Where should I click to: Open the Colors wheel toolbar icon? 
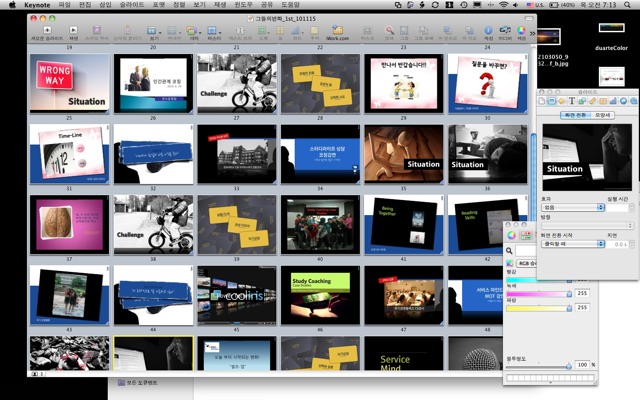(521, 30)
